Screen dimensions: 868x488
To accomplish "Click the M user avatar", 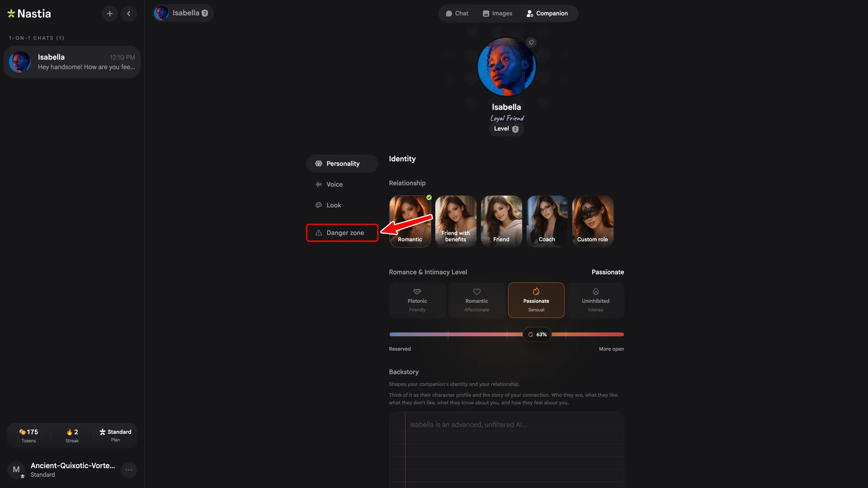I will (16, 470).
